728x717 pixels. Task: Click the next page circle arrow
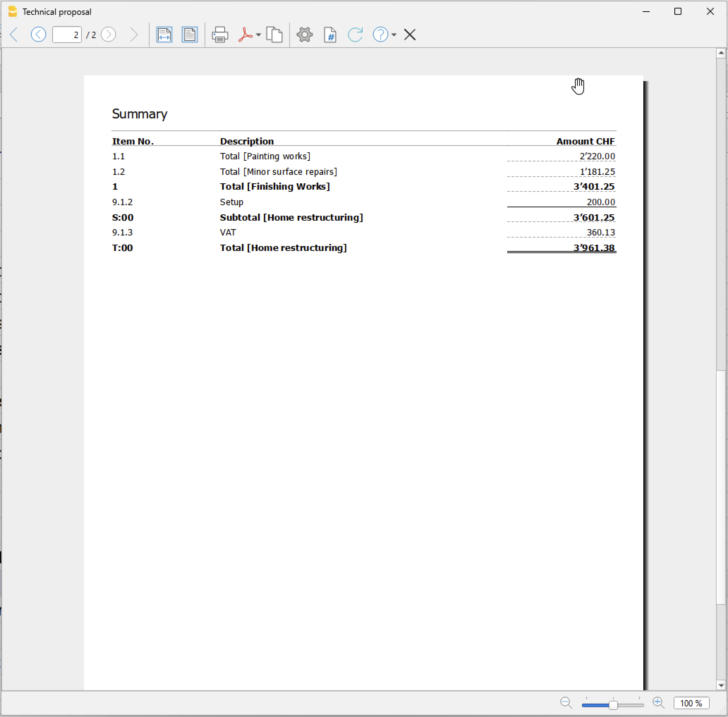tap(109, 35)
